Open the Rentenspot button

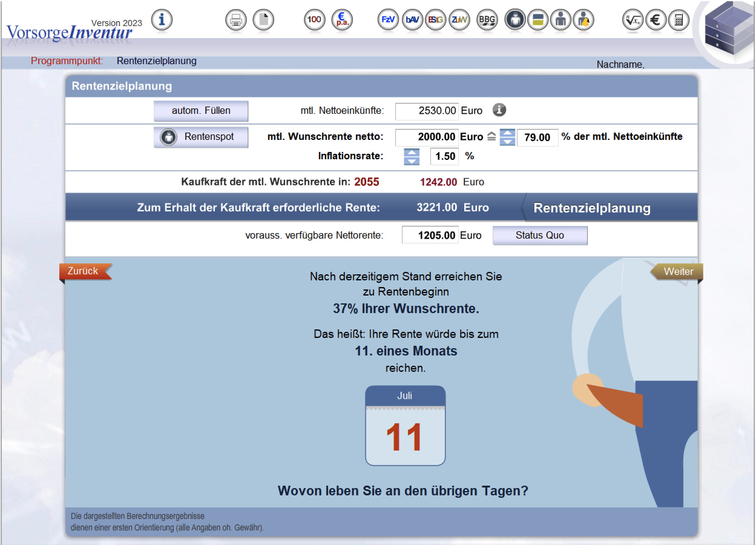201,137
